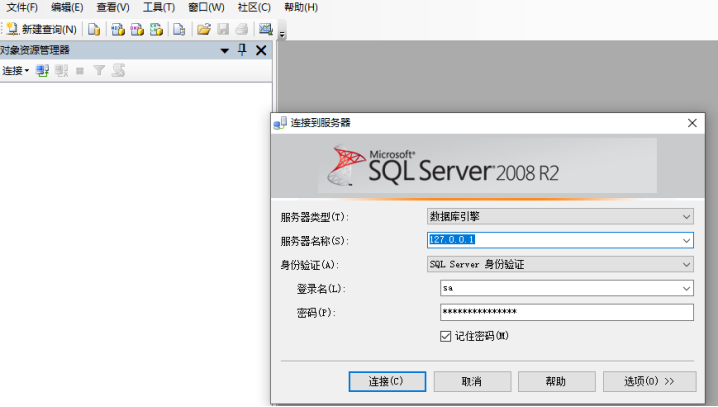Open the Connect (连接) dropdown in Object Explorer
This screenshot has width=718, height=407.
coord(15,71)
